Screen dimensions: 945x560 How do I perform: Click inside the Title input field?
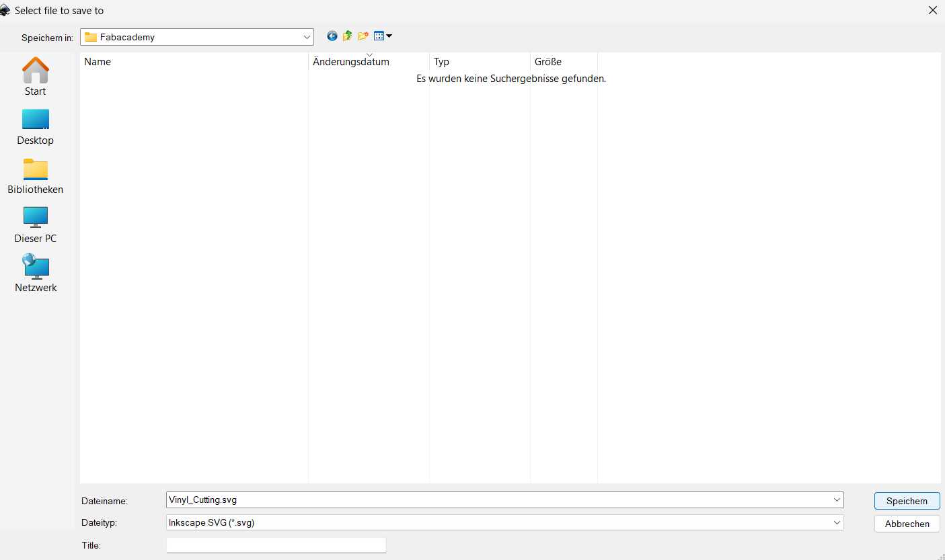(x=276, y=545)
